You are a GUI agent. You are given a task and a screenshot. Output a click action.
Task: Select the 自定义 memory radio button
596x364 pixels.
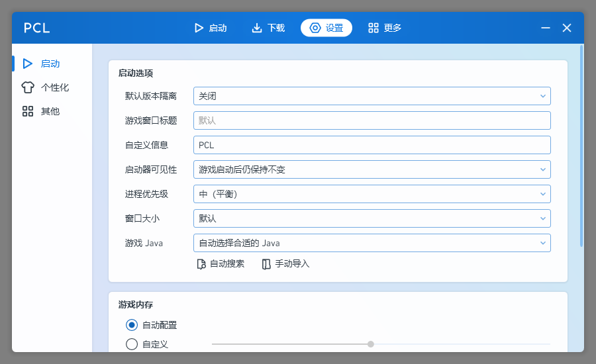[132, 344]
